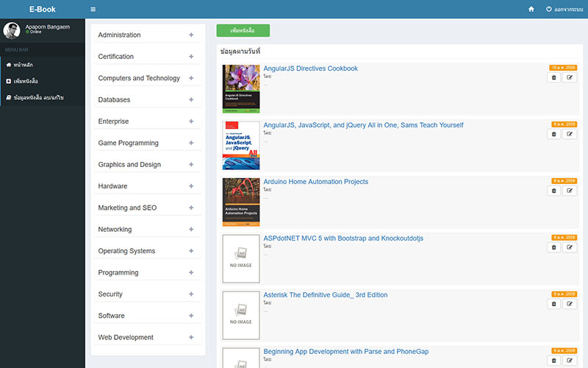588x368 pixels.
Task: Select the Programming category label
Action: 118,272
